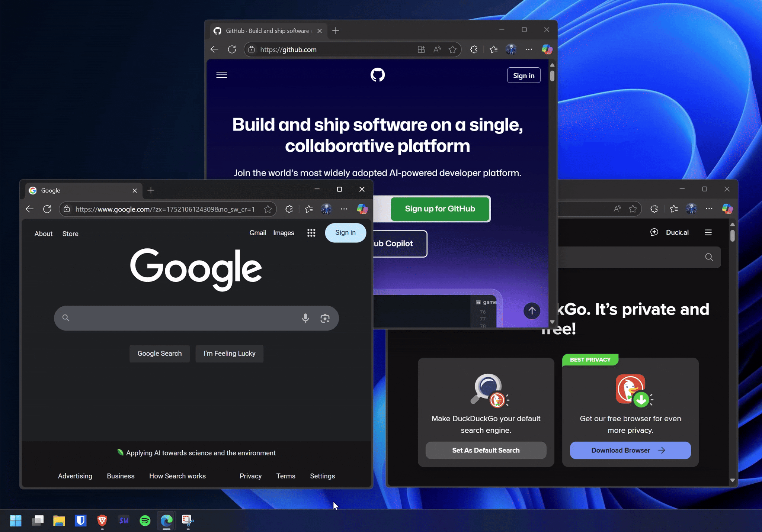Open Brave browser from taskbar
The width and height of the screenshot is (762, 532).
(102, 520)
